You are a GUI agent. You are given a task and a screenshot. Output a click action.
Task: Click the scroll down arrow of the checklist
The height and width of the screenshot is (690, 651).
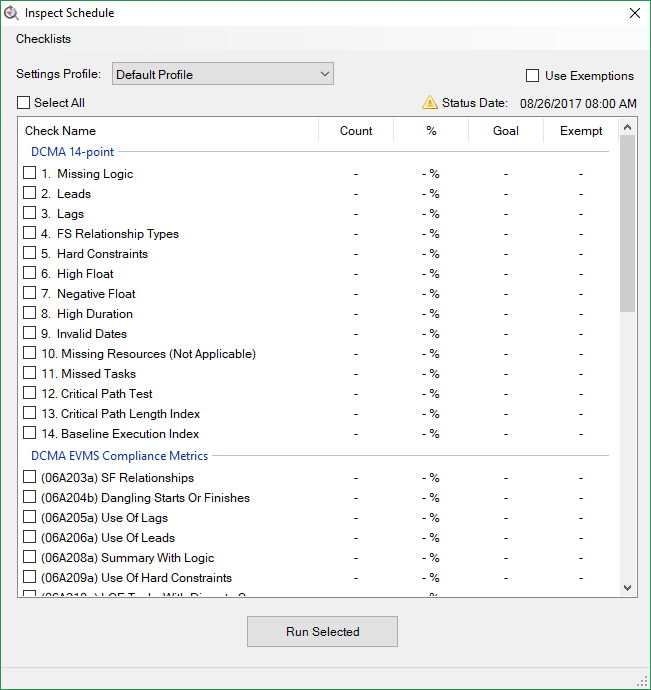click(x=627, y=588)
